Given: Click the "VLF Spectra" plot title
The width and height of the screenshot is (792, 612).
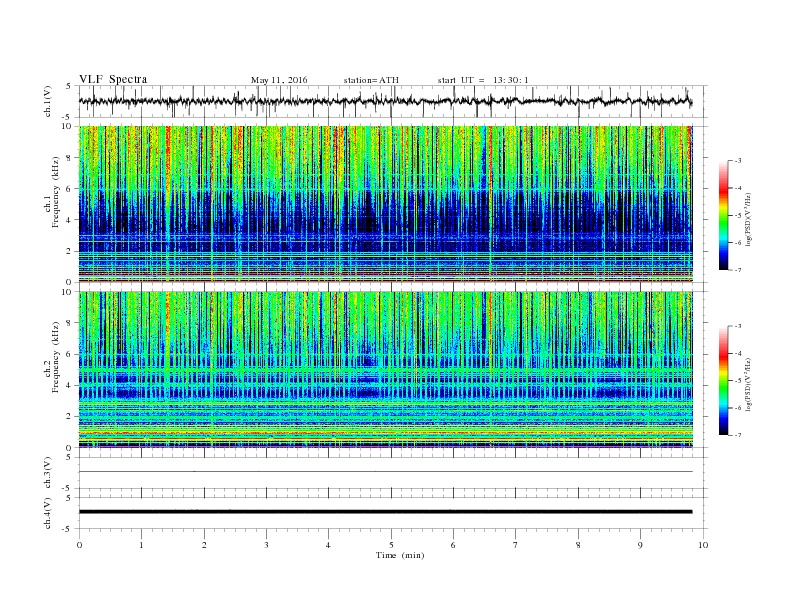Looking at the screenshot, I should click(113, 79).
